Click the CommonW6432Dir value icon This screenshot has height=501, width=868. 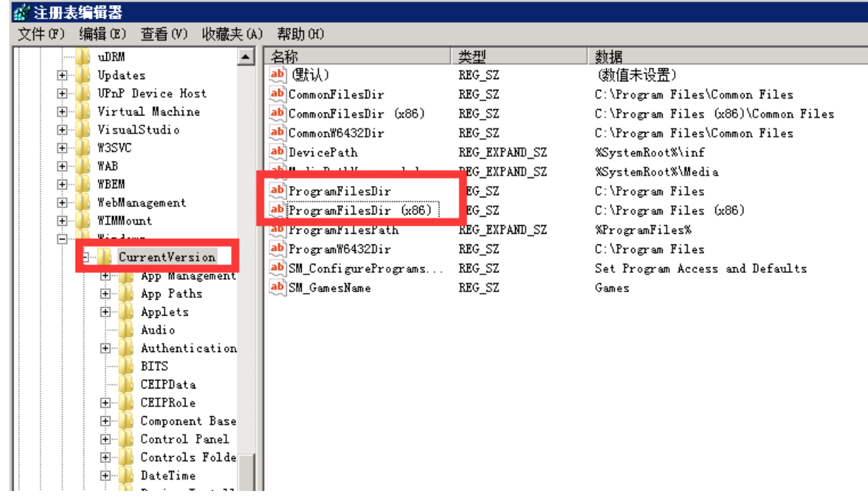coord(277,133)
